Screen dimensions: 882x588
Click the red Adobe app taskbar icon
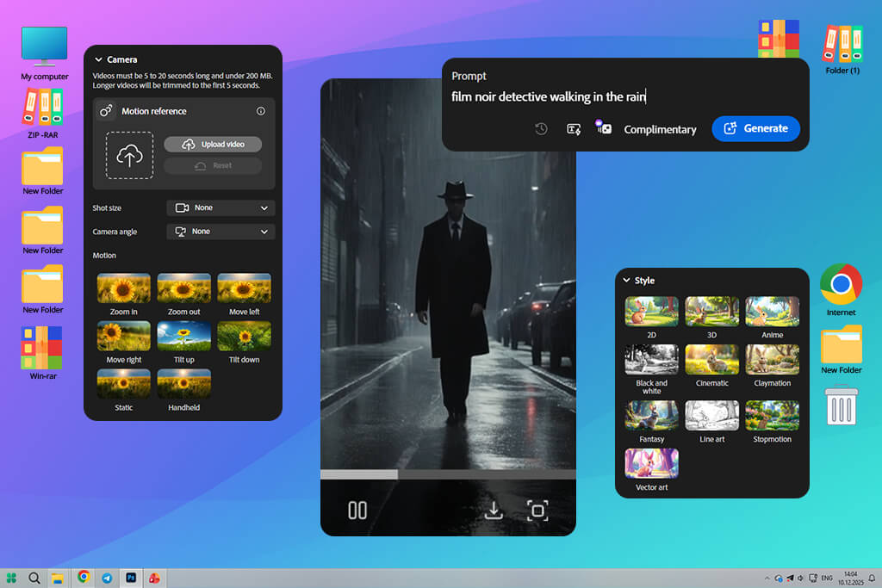pos(154,578)
